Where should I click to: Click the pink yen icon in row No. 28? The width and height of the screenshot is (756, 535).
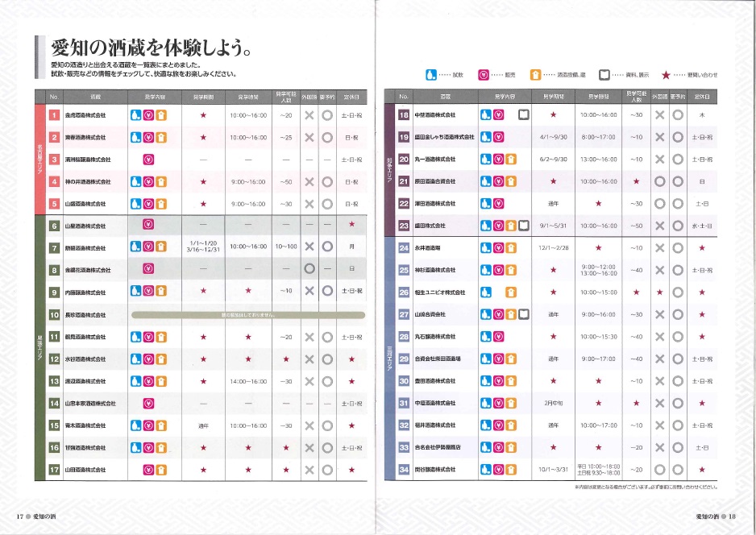click(499, 337)
